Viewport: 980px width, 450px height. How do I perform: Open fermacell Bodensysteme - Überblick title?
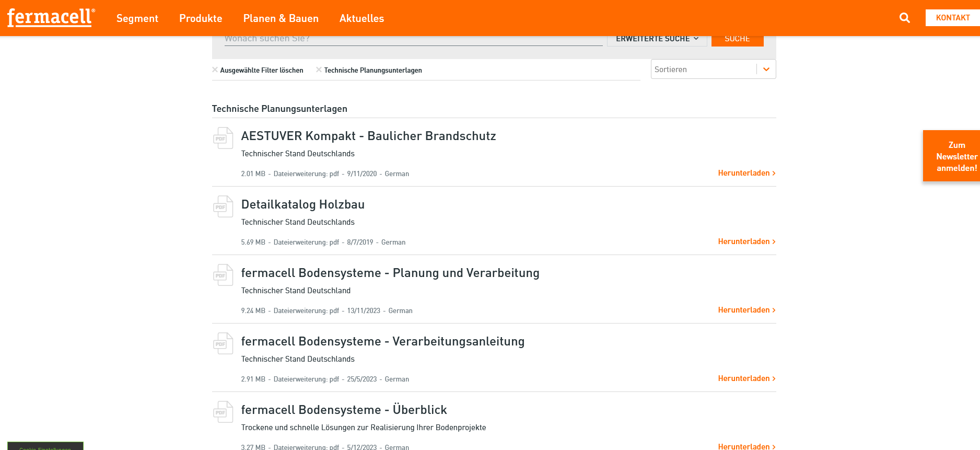(x=344, y=410)
